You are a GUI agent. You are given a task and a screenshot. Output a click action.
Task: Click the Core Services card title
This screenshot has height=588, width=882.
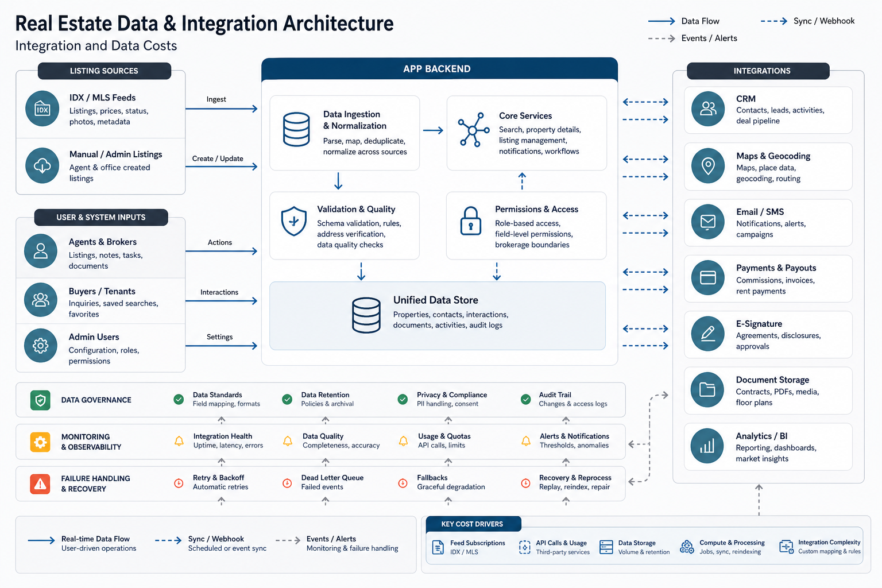(x=525, y=116)
